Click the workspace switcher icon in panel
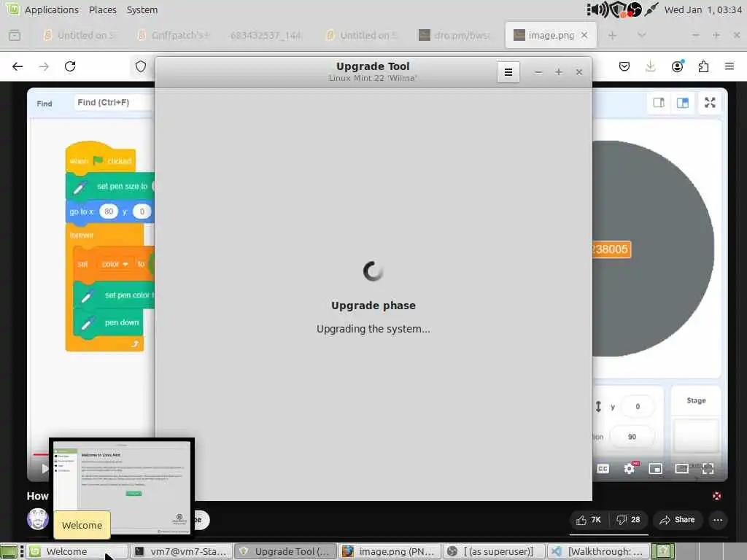This screenshot has height=560, width=747. point(662,551)
